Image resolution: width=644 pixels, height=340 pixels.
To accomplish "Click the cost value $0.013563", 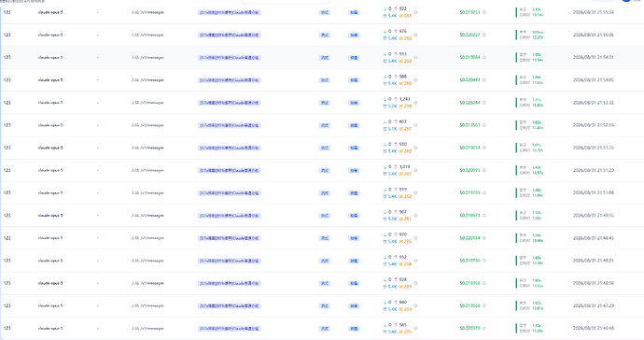I will pyautogui.click(x=469, y=125).
